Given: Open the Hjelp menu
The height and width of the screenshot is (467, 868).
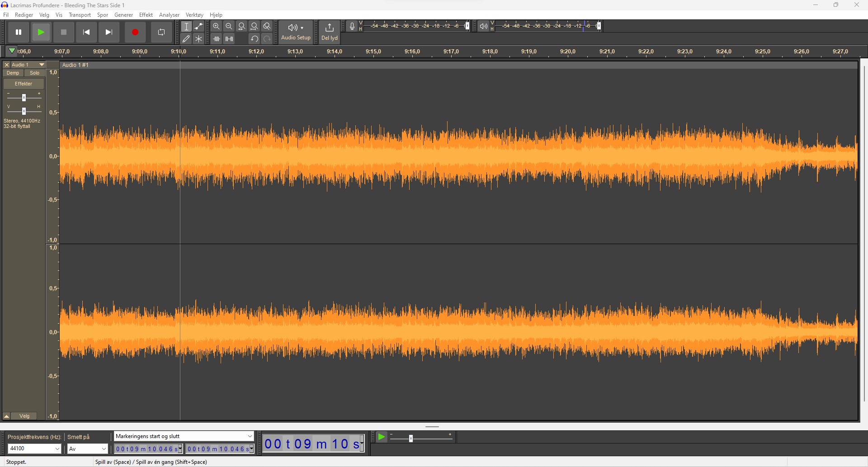Looking at the screenshot, I should pos(216,15).
